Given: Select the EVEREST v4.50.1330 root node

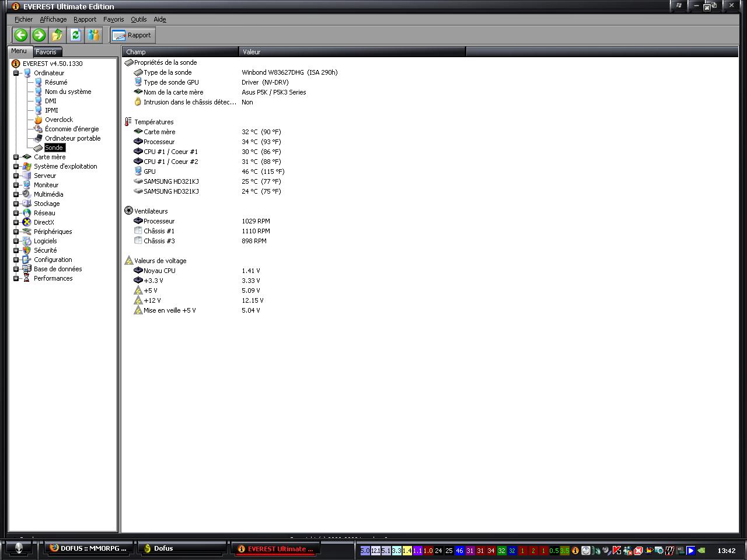Looking at the screenshot, I should pos(53,64).
